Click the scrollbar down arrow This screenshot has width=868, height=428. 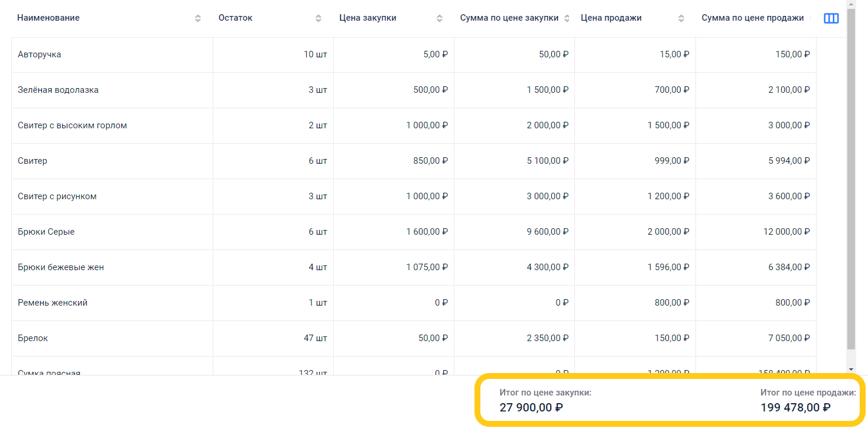[851, 368]
